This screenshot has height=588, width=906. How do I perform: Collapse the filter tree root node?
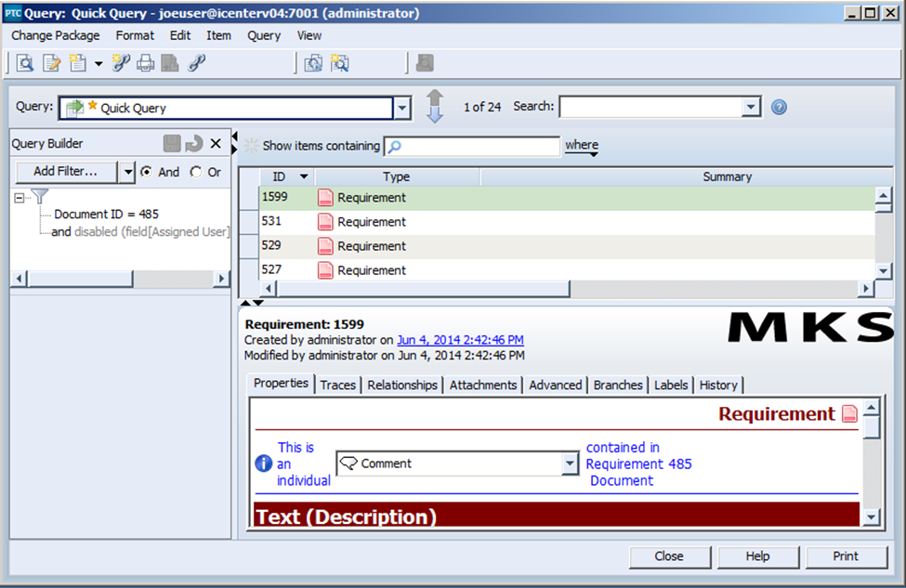click(x=20, y=198)
